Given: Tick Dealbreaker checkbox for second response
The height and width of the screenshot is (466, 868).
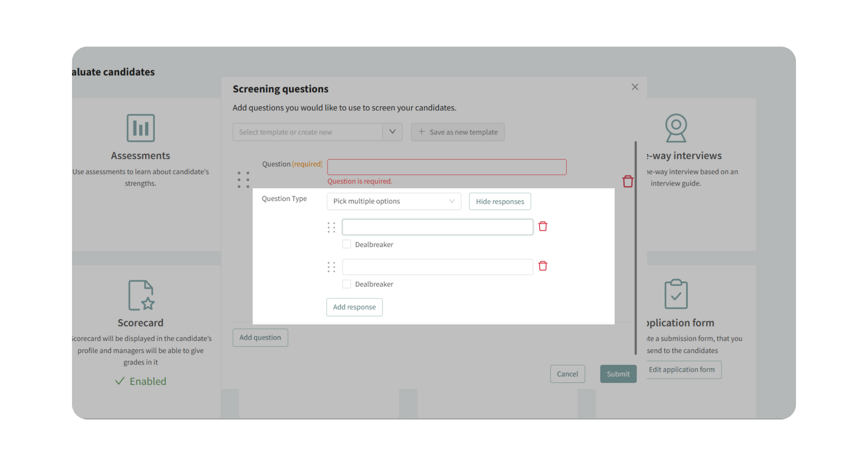Looking at the screenshot, I should (346, 284).
